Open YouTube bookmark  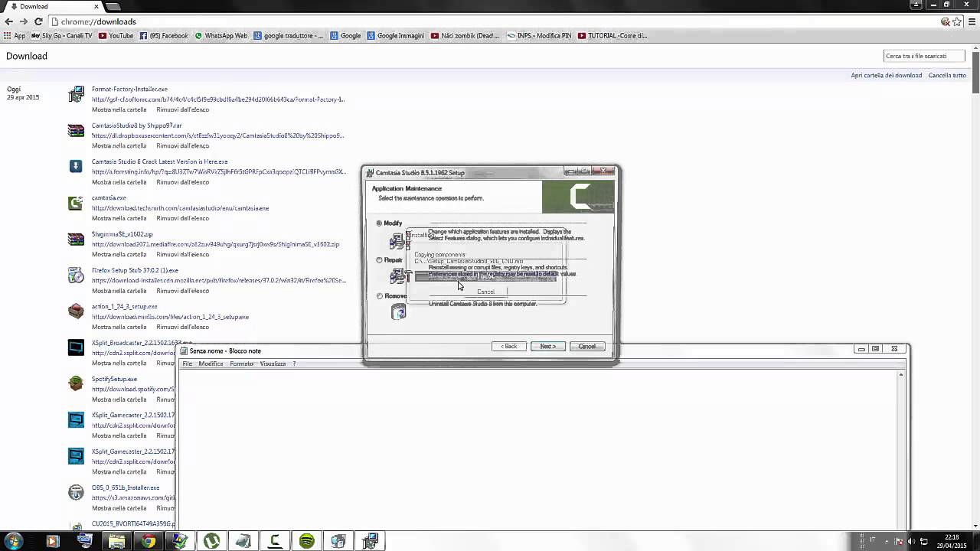[116, 35]
